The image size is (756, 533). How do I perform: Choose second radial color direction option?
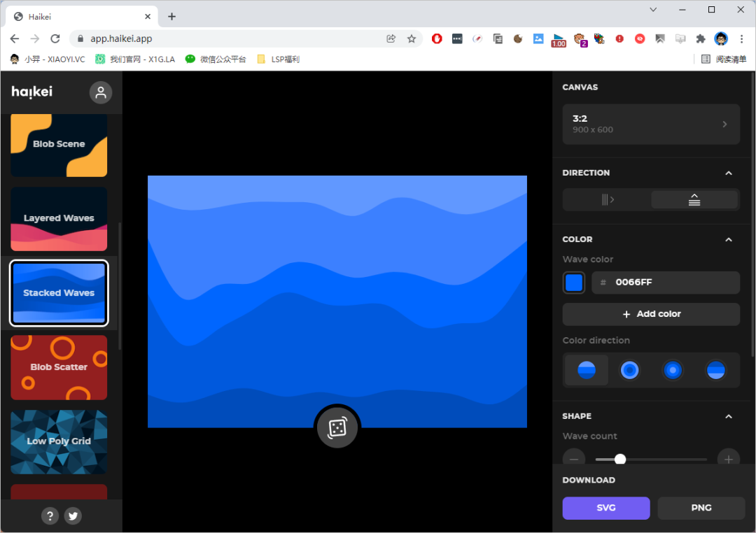coord(629,370)
